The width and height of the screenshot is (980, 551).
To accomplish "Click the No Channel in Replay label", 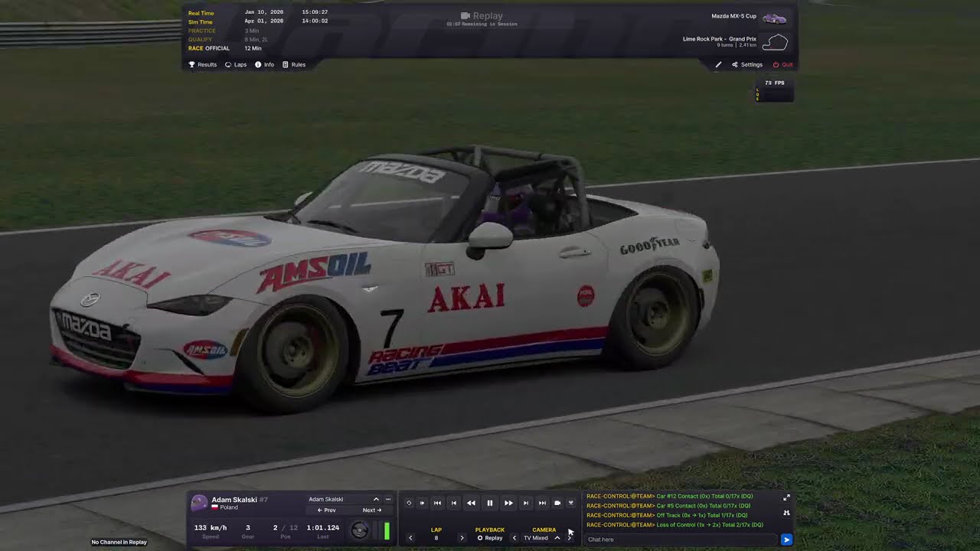I will [x=119, y=543].
